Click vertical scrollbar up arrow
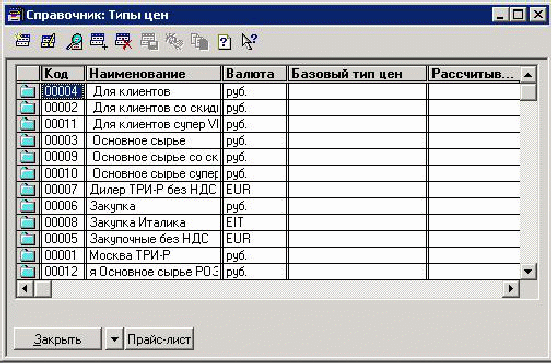 pos(528,74)
